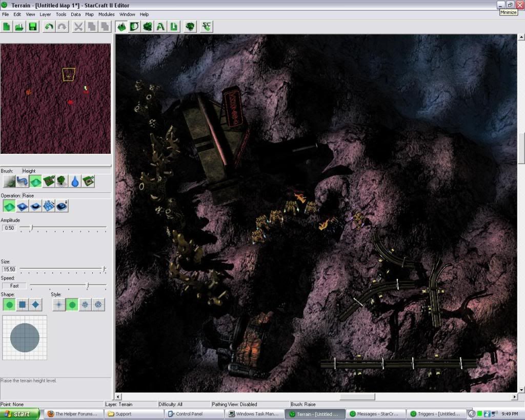
Task: Click the horizontal scrollbar thumb of viewport
Action: pos(357,396)
